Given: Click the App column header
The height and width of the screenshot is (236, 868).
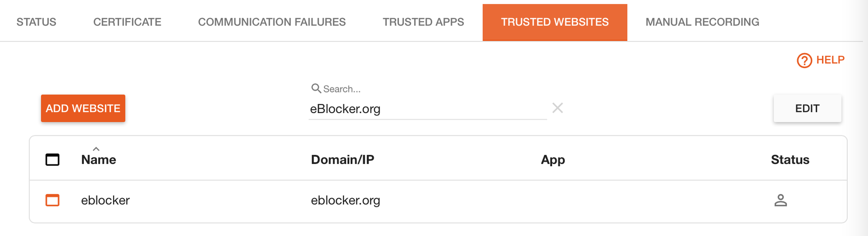Looking at the screenshot, I should pyautogui.click(x=553, y=160).
